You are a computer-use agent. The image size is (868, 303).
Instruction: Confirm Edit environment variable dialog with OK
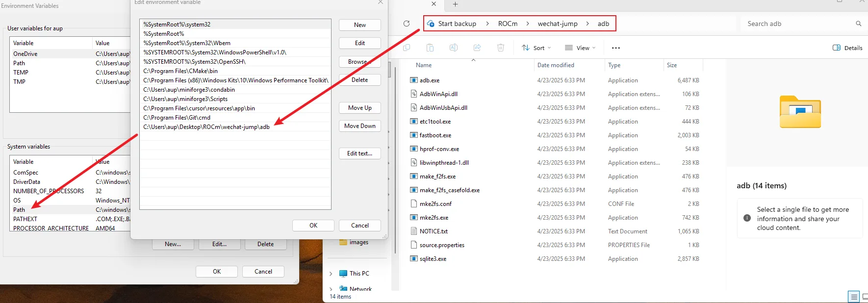click(313, 226)
